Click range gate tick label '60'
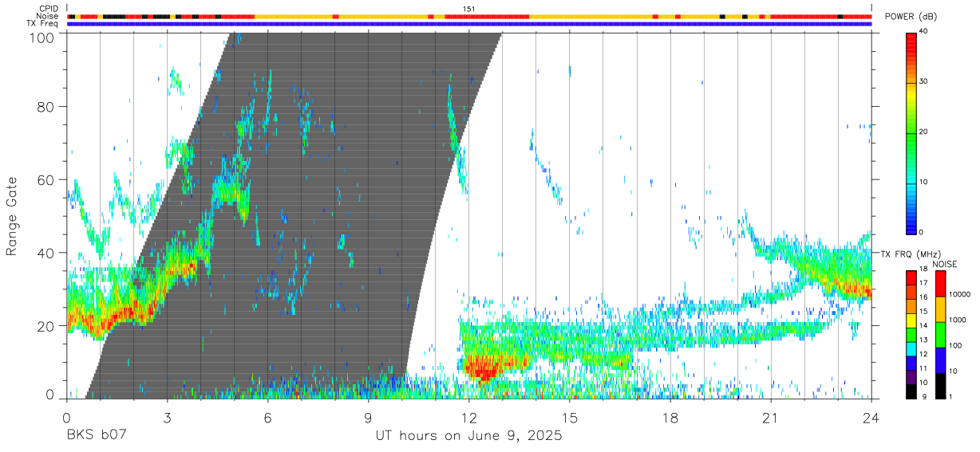Screen dimensions: 980x452 tap(47, 179)
